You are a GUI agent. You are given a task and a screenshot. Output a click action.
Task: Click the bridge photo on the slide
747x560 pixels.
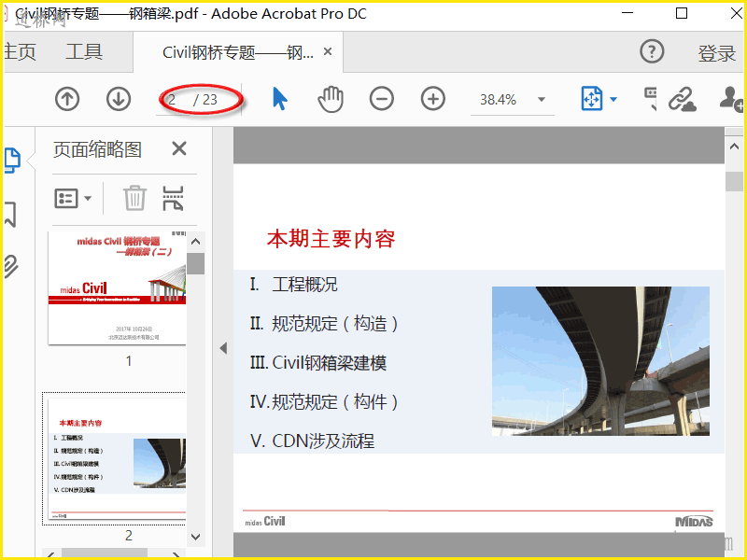tap(600, 361)
